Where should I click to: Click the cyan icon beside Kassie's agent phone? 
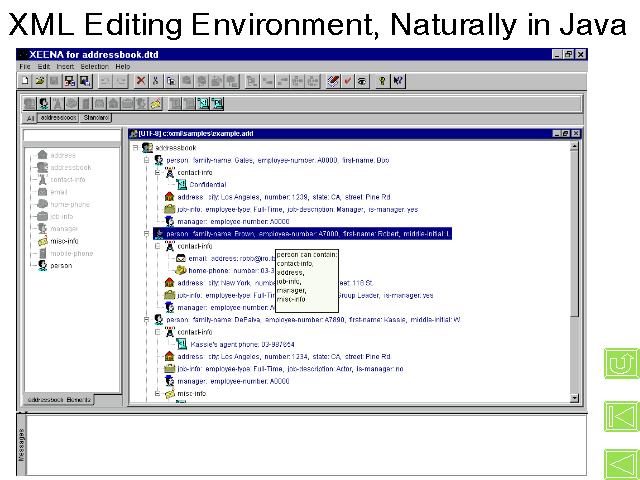pyautogui.click(x=181, y=344)
